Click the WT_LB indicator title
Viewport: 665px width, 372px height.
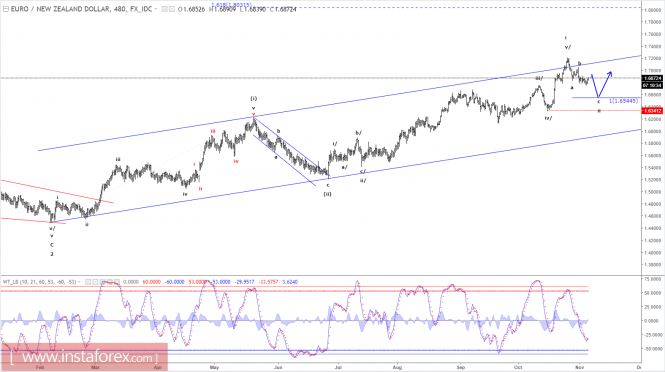click(39, 282)
